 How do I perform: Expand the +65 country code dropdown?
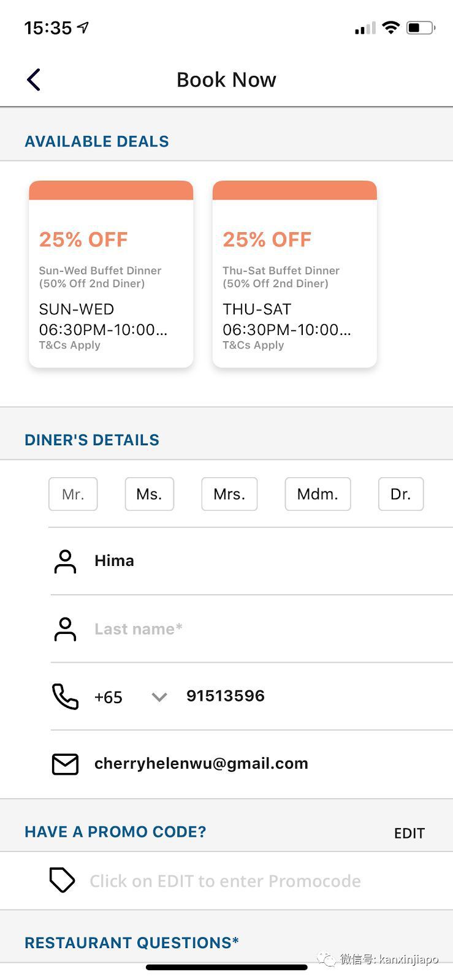[159, 697]
